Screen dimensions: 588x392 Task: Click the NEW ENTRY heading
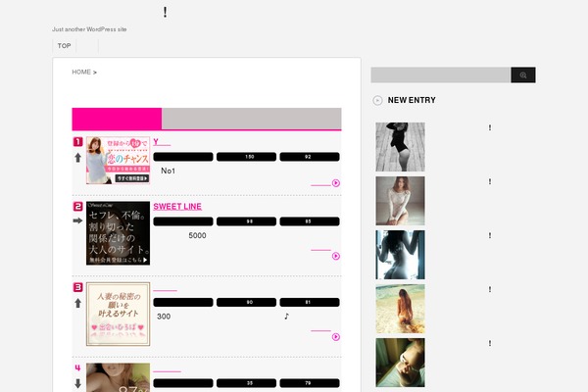coord(412,100)
